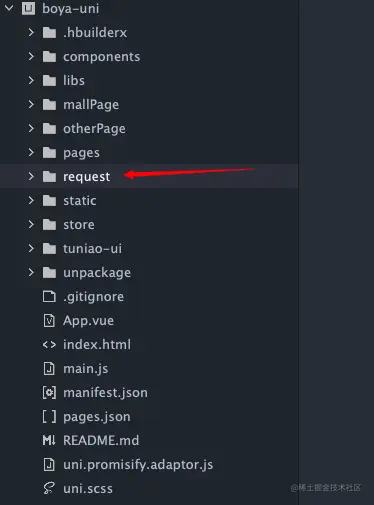Collapse the boya-uni project root

[x=9, y=8]
